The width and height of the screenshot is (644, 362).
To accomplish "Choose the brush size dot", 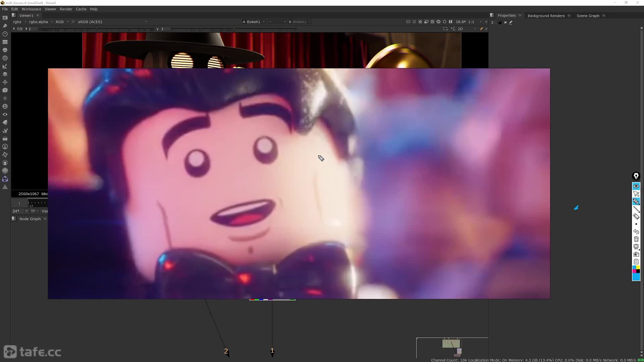I will click(x=636, y=224).
